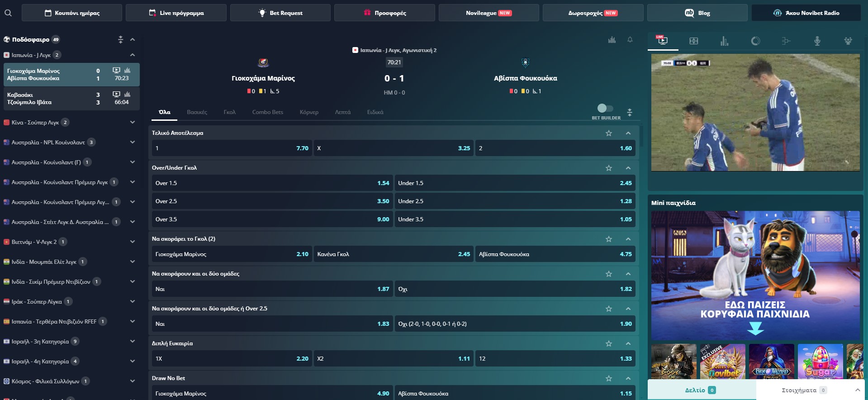
Task: Enable match notifications with the bell icon
Action: click(x=630, y=40)
